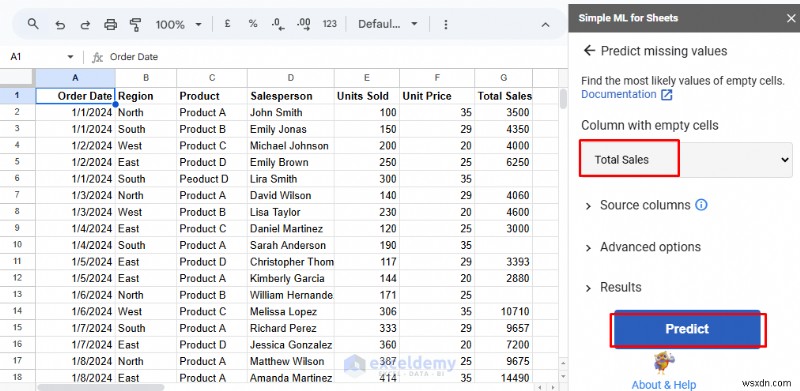Image resolution: width=800 pixels, height=391 pixels.
Task: Close the Simple ML for Sheets panel
Action: point(791,18)
